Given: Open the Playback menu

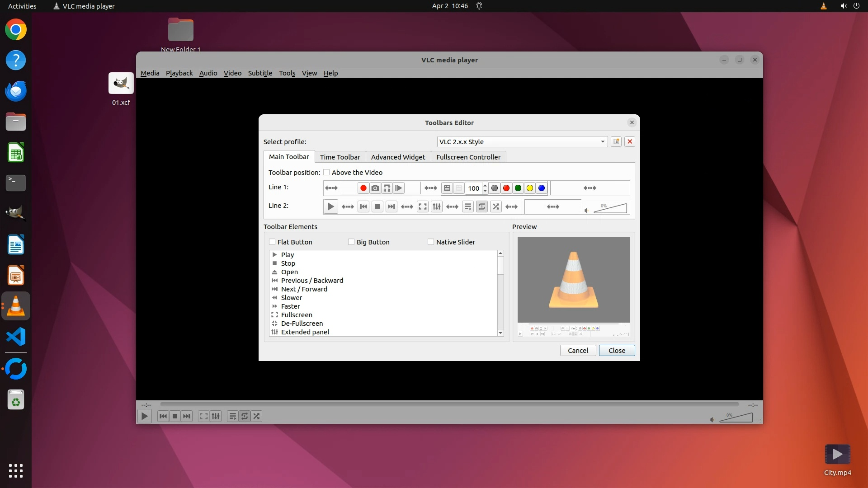Looking at the screenshot, I should pyautogui.click(x=179, y=73).
